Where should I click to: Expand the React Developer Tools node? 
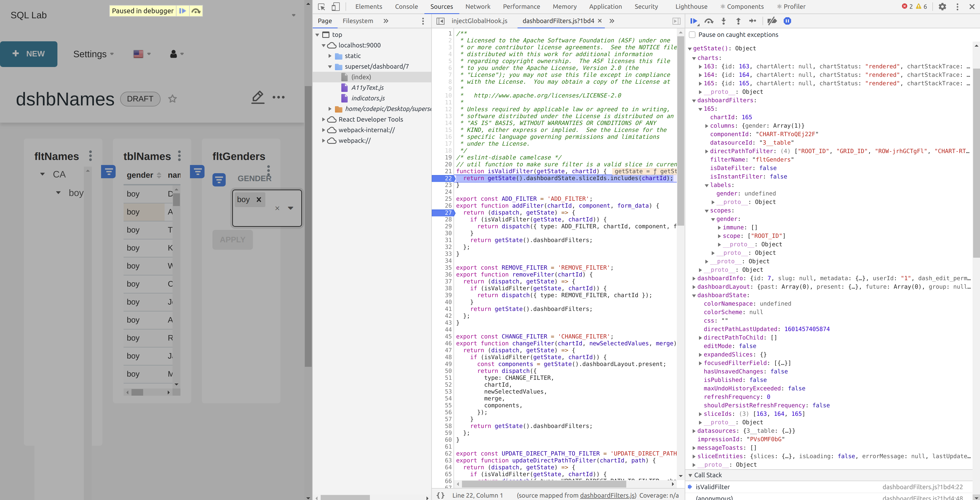click(323, 119)
